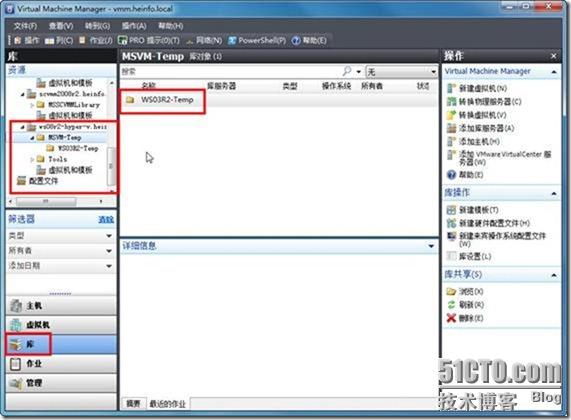This screenshot has height=420, width=571.
Task: Select WS03R2-Temp row in the list
Action: [x=279, y=99]
